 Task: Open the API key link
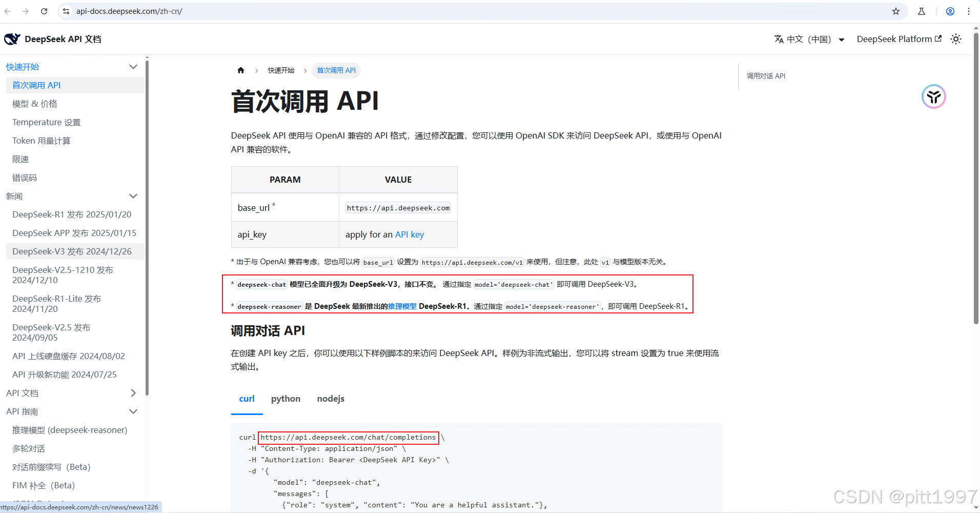click(410, 234)
